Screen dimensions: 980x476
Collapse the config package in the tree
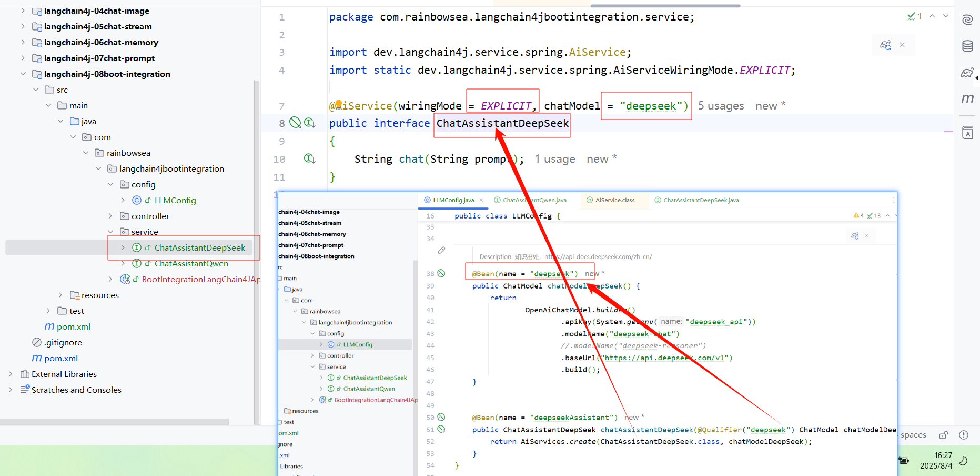(110, 184)
